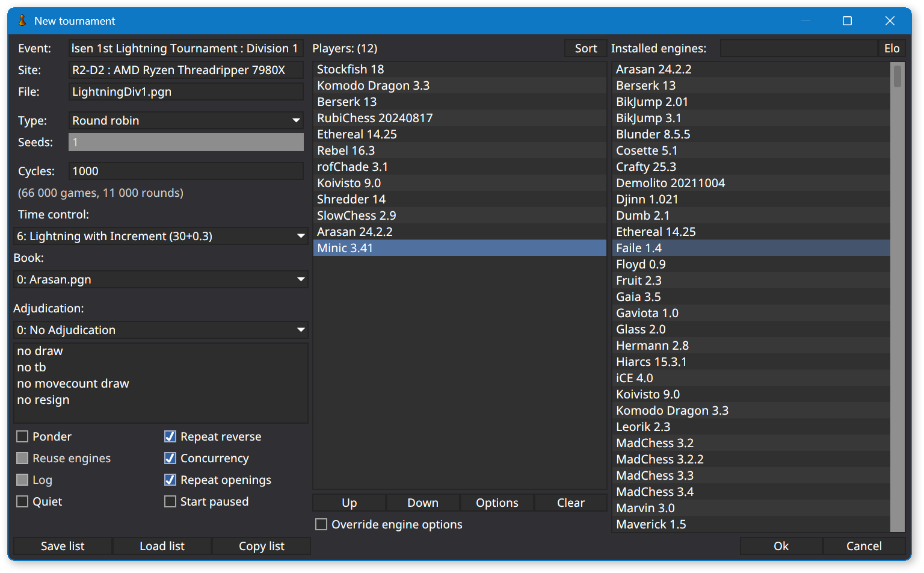Screen dimensions: 924x573
Task: Select rofChade 3.1 player
Action: [460, 167]
